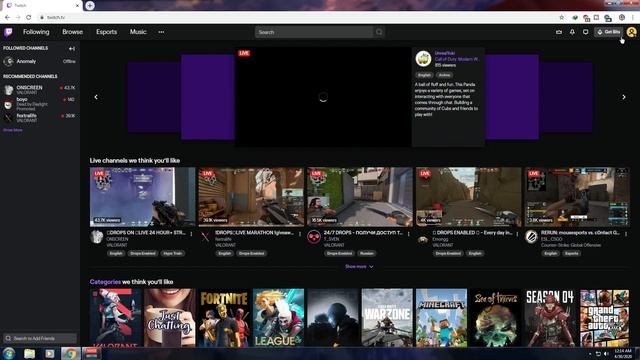
Task: Open the notifications bell
Action: pos(572,32)
